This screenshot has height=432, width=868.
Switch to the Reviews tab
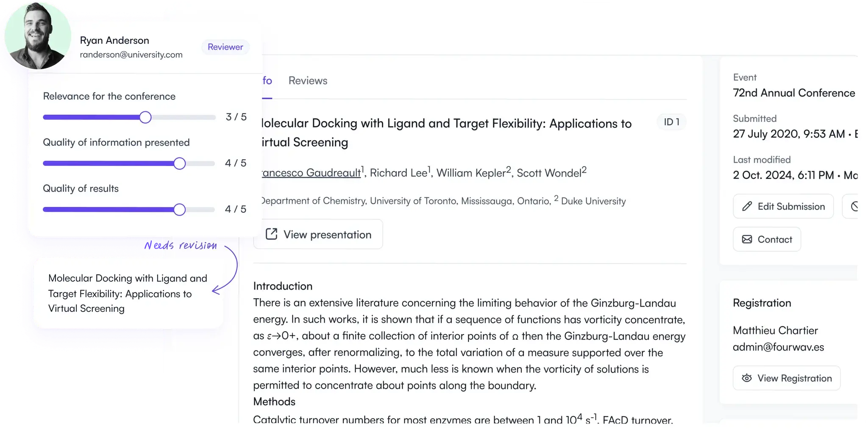tap(308, 80)
